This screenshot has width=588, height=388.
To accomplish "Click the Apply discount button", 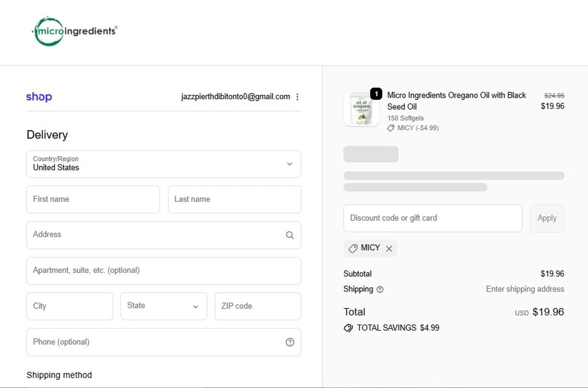I will click(547, 218).
